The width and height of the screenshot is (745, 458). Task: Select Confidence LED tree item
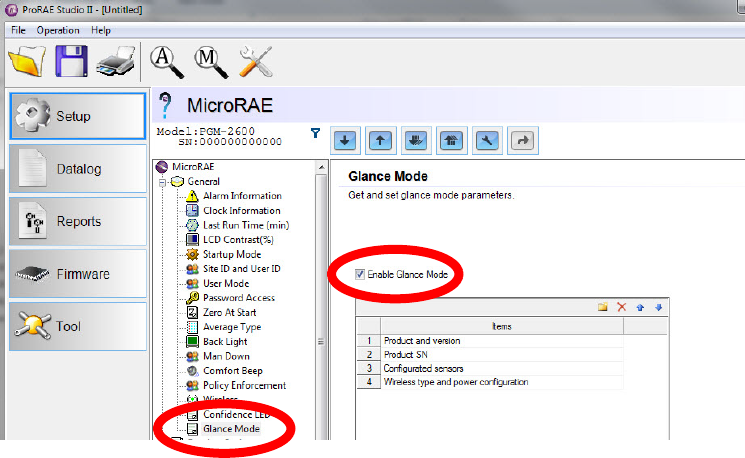pos(237,414)
